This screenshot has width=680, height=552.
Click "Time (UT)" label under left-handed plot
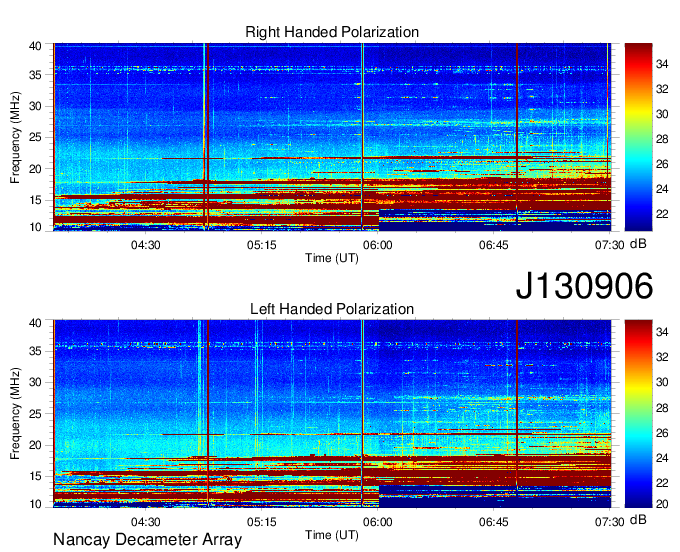332,535
